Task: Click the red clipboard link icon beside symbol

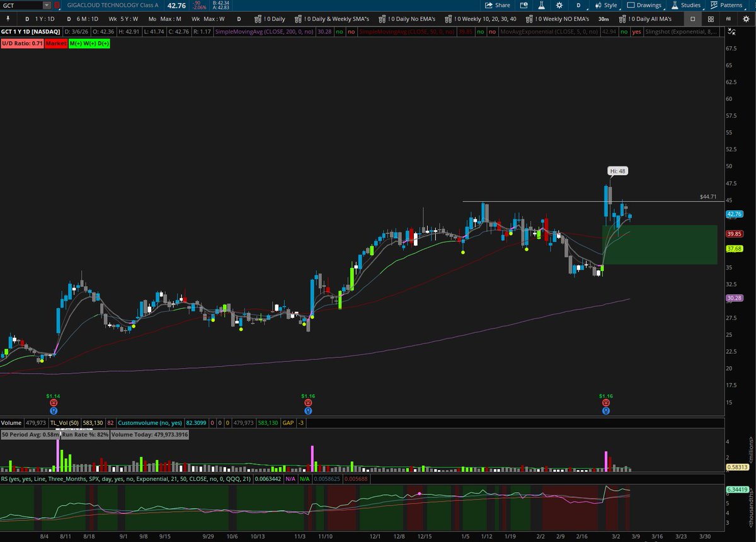Action: click(x=58, y=5)
